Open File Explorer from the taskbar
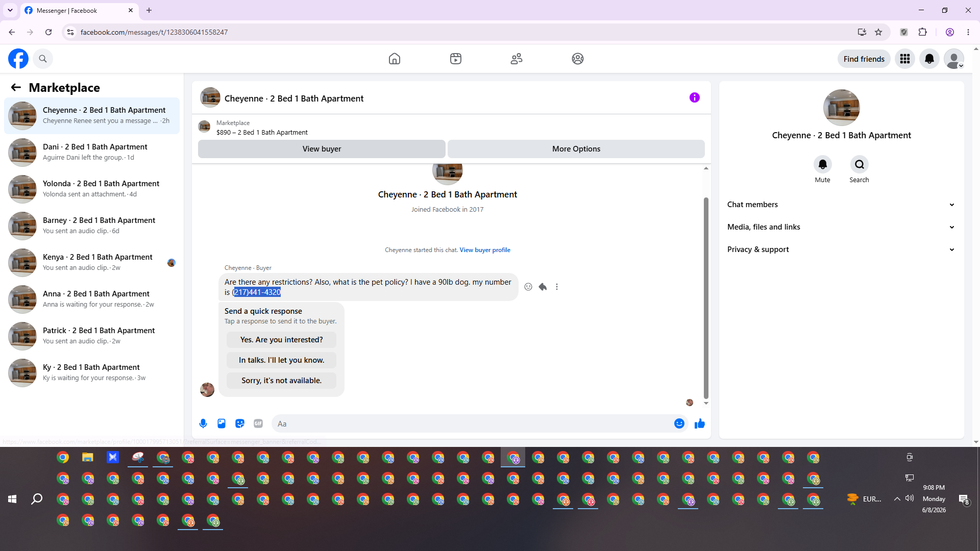The image size is (980, 551). pyautogui.click(x=88, y=457)
